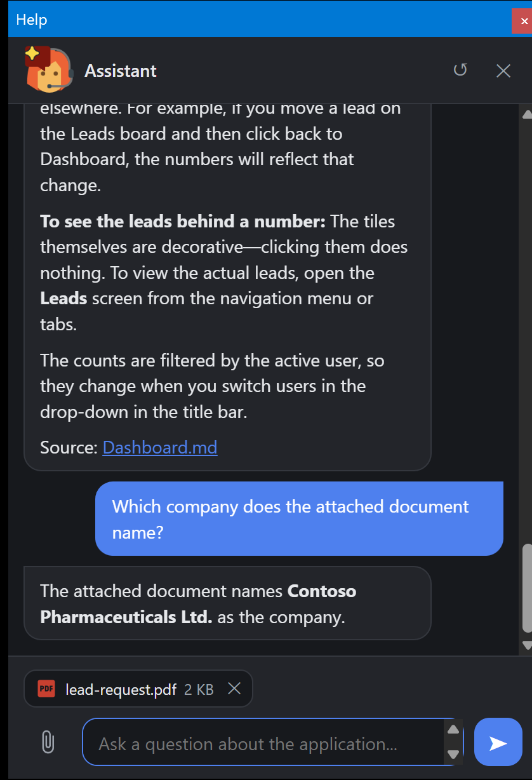Click the Contoso Pharmaceuticals Ltd. reply bubble
532x780 pixels.
(x=227, y=603)
